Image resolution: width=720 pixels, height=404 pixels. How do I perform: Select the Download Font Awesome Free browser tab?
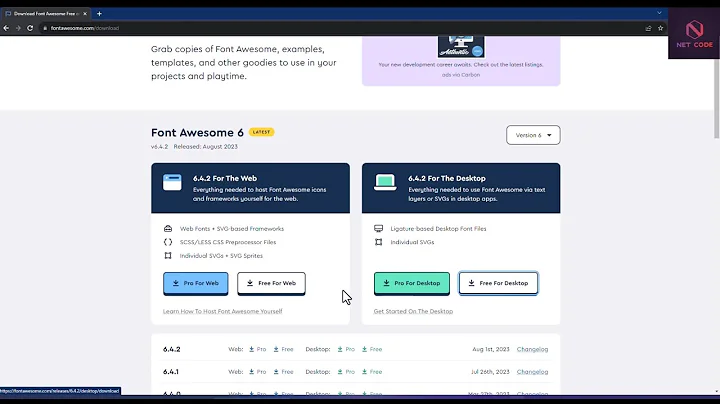[45, 14]
